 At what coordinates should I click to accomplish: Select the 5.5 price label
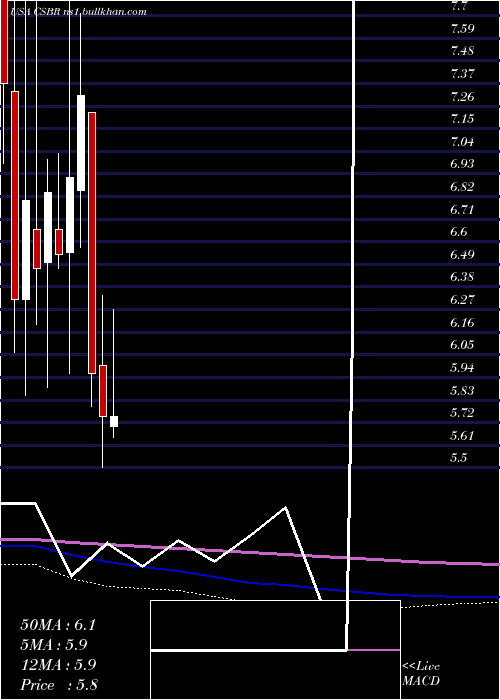pyautogui.click(x=459, y=458)
